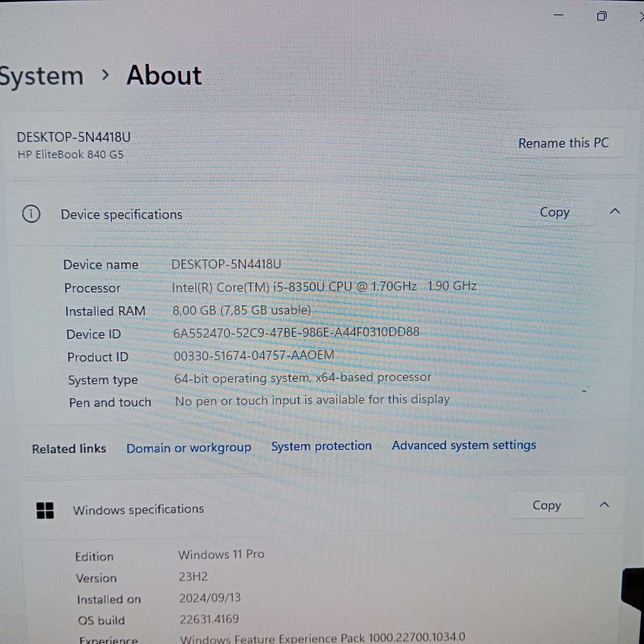This screenshot has height=644, width=644.
Task: Open Domain or workgroup settings
Action: 189,448
